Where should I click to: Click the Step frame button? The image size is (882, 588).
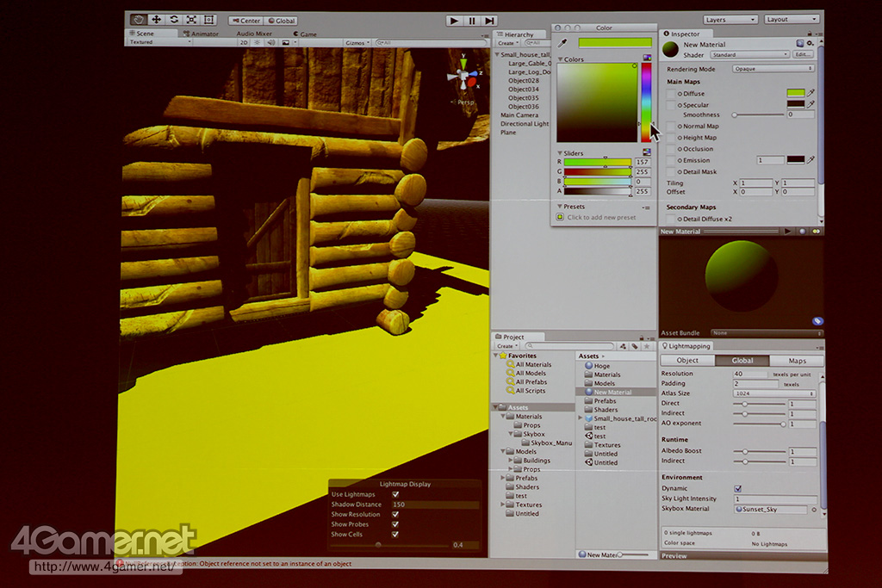pyautogui.click(x=490, y=21)
